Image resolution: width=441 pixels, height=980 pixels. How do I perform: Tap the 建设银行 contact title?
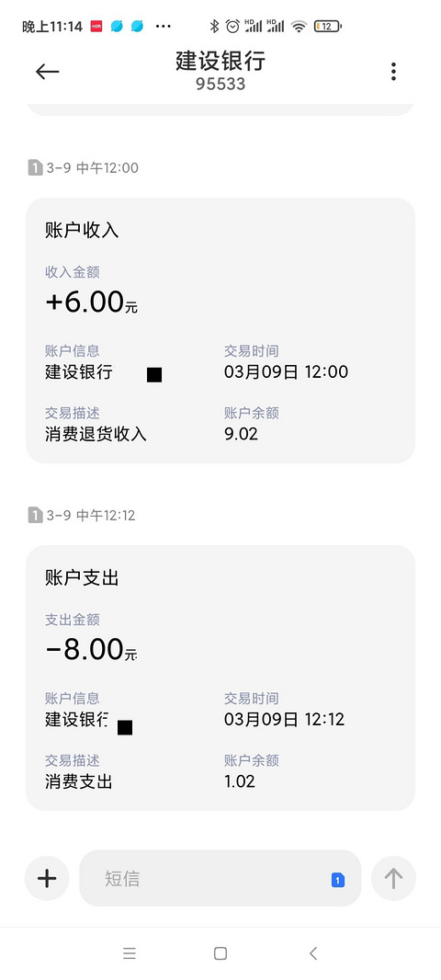220,61
